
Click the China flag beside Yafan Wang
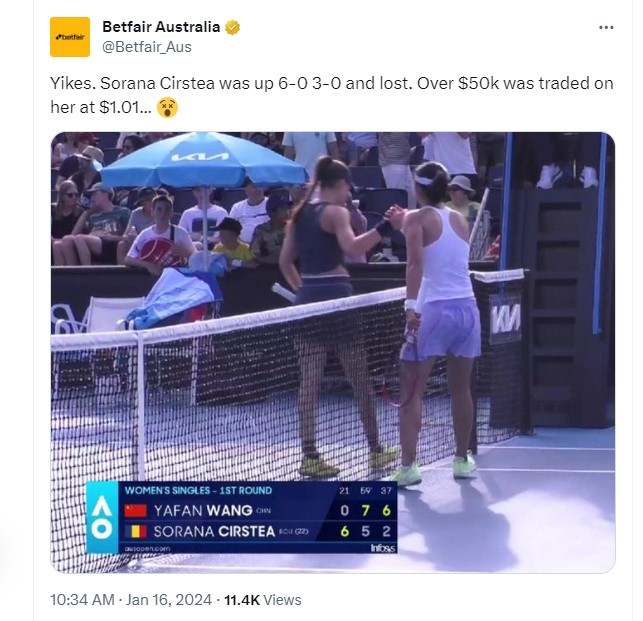click(135, 511)
